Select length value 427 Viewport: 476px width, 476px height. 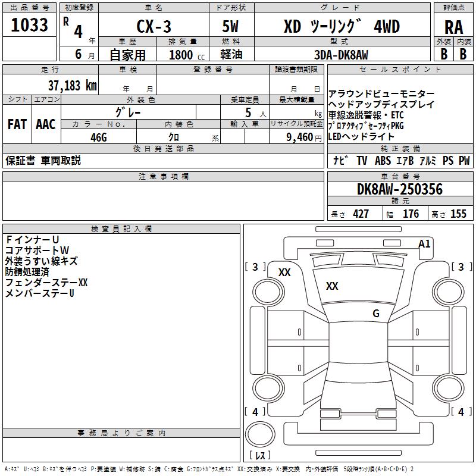tap(361, 214)
